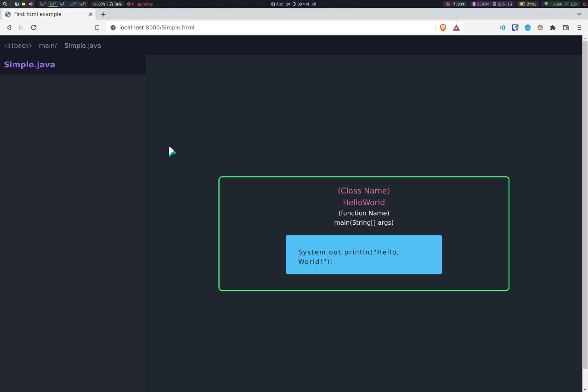Screen dimensions: 588x392
Task: Switch to workspace 1
Action: click(x=43, y=4)
